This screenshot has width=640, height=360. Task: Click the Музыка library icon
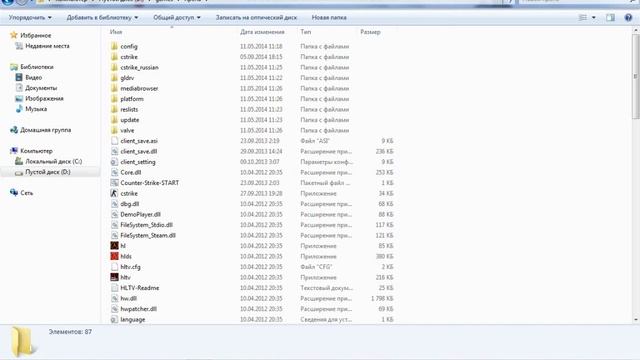pos(19,109)
